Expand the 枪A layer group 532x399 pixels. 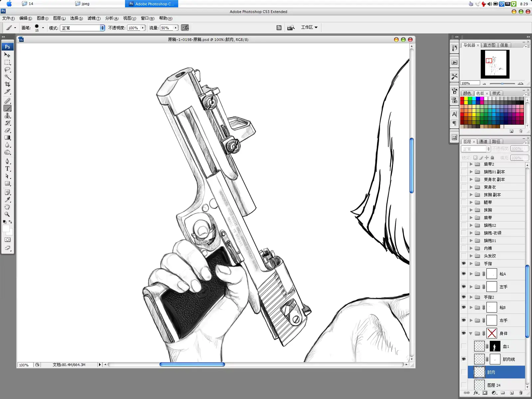point(471,274)
